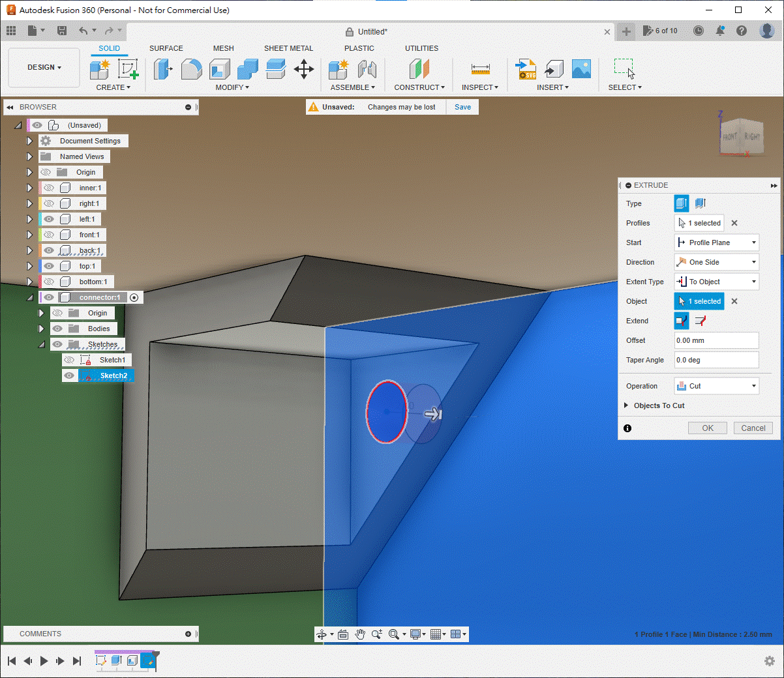Click the Taper Angle input field
The width and height of the screenshot is (784, 678).
pyautogui.click(x=716, y=360)
